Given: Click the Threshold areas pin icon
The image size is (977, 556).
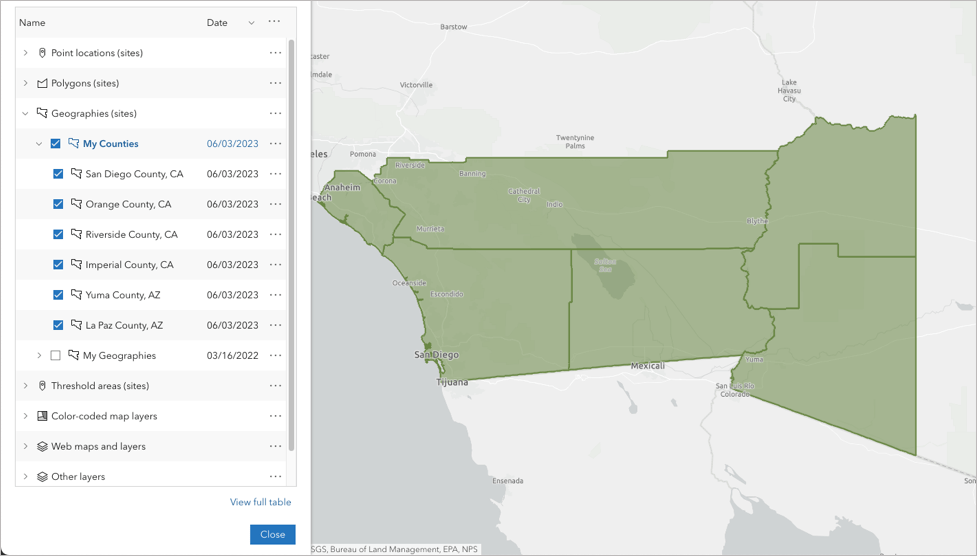Looking at the screenshot, I should click(x=42, y=386).
